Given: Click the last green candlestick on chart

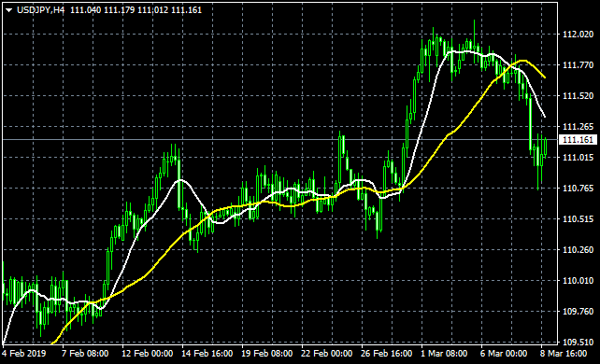Looking at the screenshot, I should point(545,147).
